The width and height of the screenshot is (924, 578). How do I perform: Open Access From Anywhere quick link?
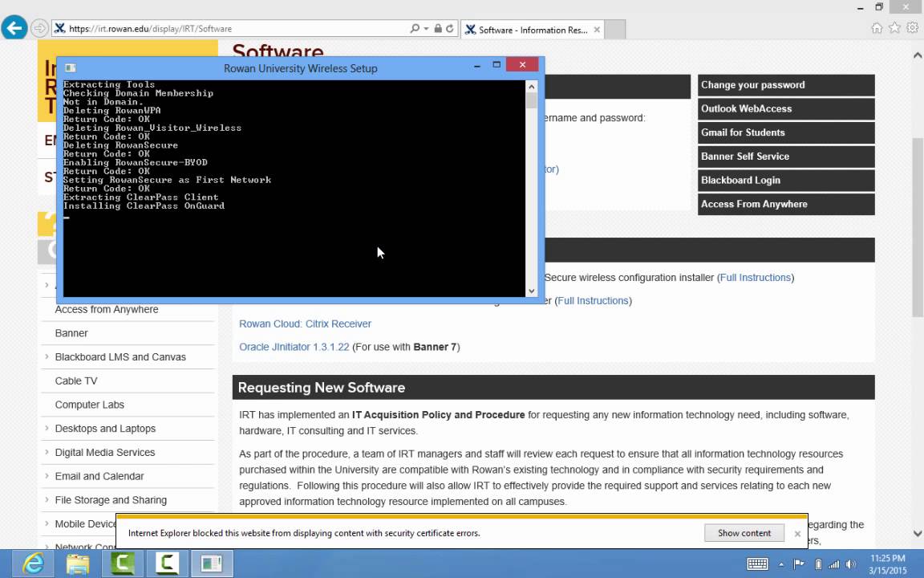pos(786,204)
